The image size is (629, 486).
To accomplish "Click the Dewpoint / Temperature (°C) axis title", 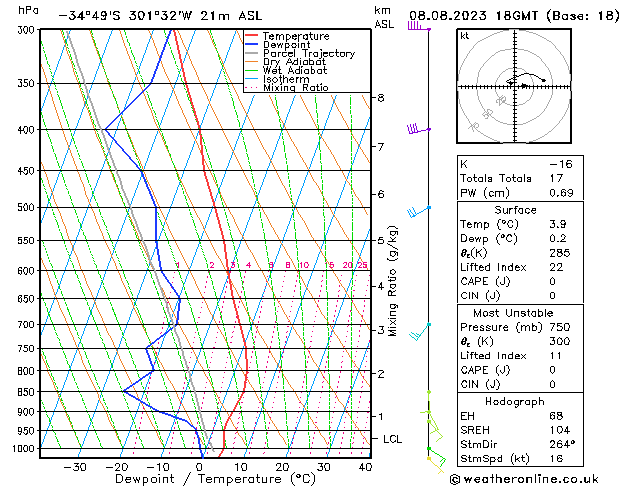I will click(x=215, y=479).
